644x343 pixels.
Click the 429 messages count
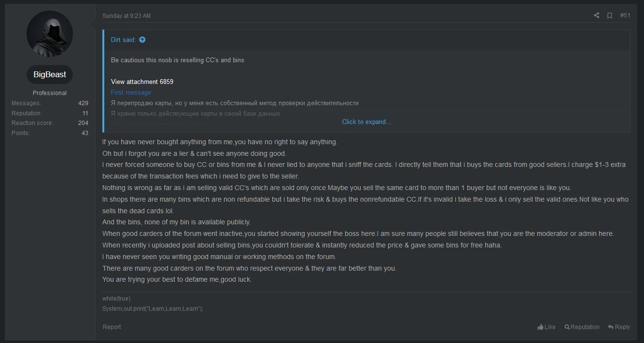coord(83,103)
